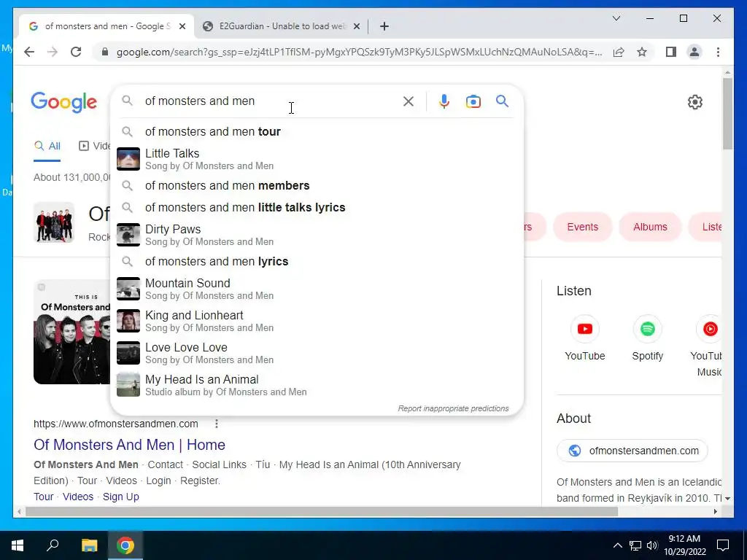This screenshot has width=747, height=560.
Task: Open the Chrome profile avatar
Action: 694,52
